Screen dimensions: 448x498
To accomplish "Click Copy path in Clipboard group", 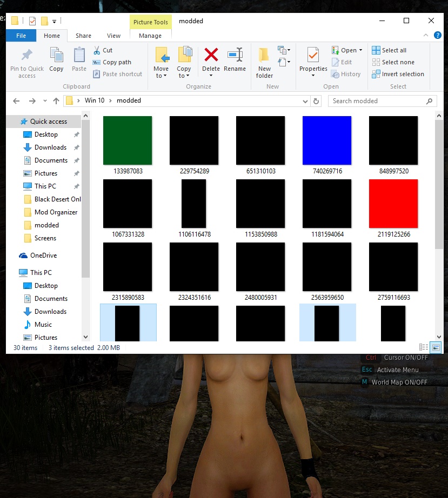I will pyautogui.click(x=112, y=62).
